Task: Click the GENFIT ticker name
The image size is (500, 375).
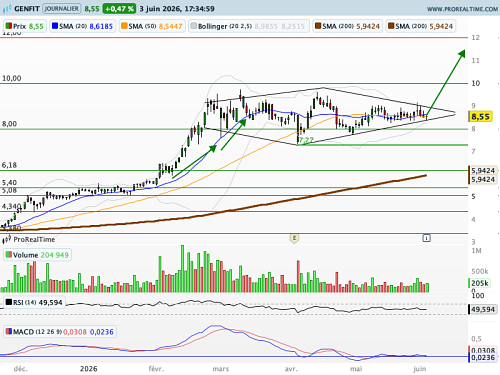Action: coord(27,9)
